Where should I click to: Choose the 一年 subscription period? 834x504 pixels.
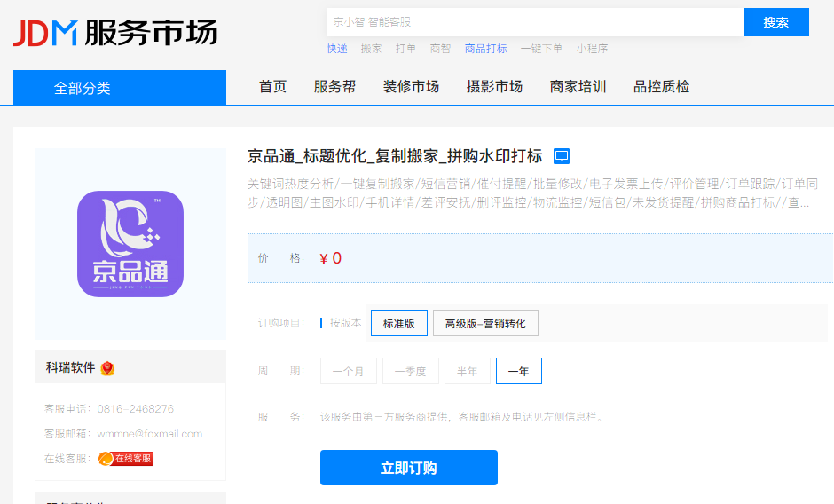(x=519, y=371)
